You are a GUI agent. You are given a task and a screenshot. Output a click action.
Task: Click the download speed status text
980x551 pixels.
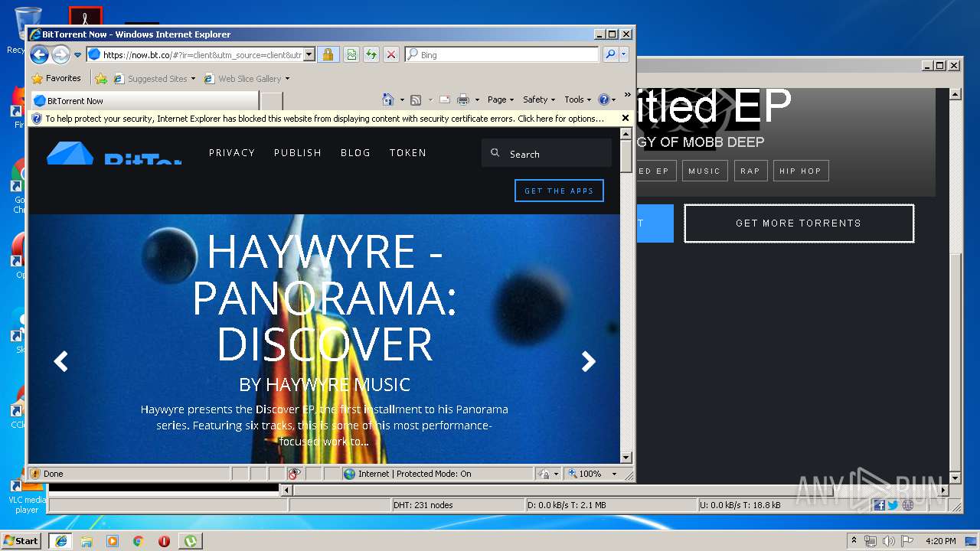pos(567,505)
